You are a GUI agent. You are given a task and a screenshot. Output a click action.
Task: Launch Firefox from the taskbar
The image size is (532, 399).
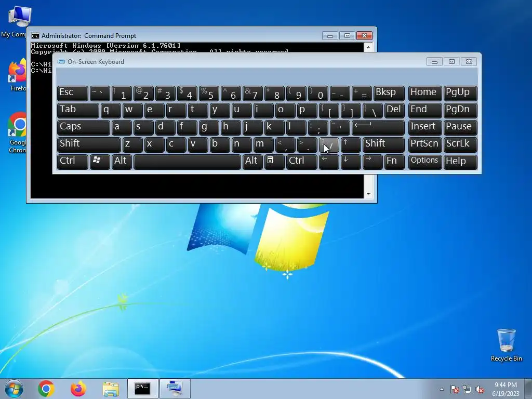[78, 389]
